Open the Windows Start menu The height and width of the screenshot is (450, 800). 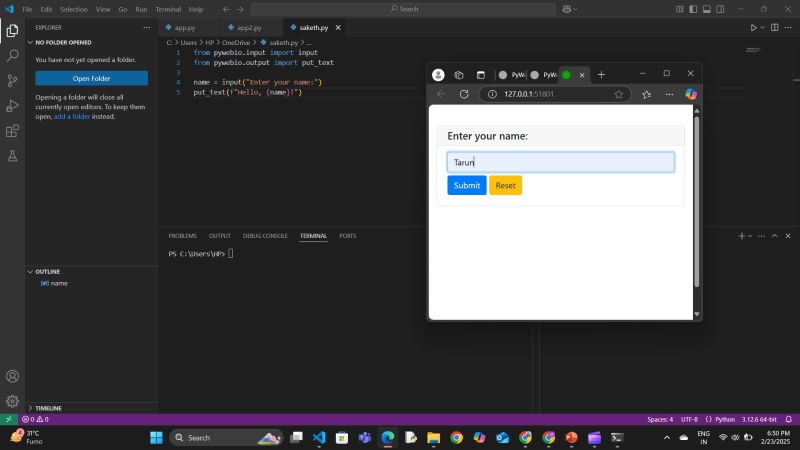click(156, 438)
